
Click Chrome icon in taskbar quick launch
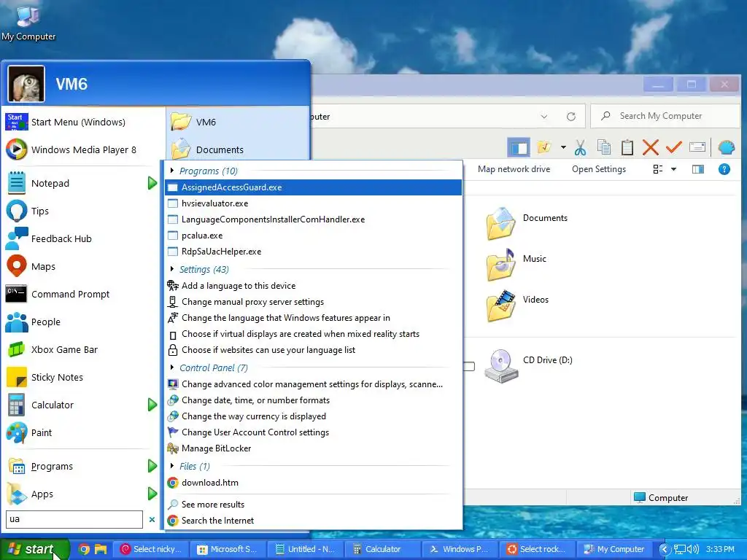point(85,549)
